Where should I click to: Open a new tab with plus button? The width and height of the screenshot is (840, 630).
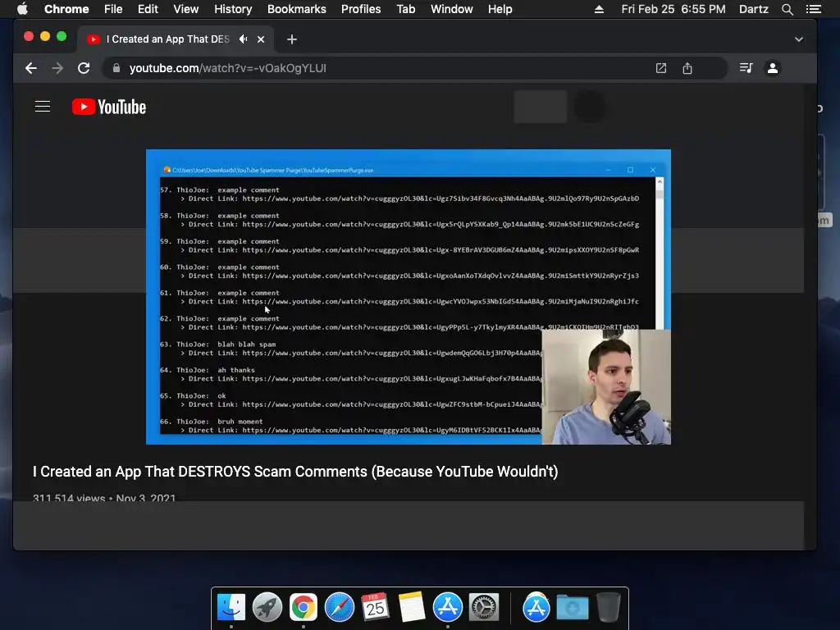click(291, 39)
